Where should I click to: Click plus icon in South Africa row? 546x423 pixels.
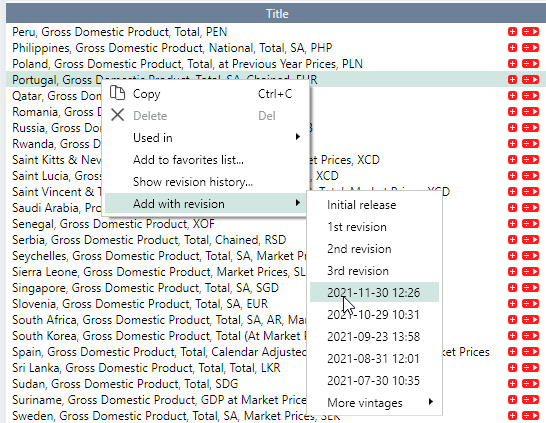[x=512, y=320]
